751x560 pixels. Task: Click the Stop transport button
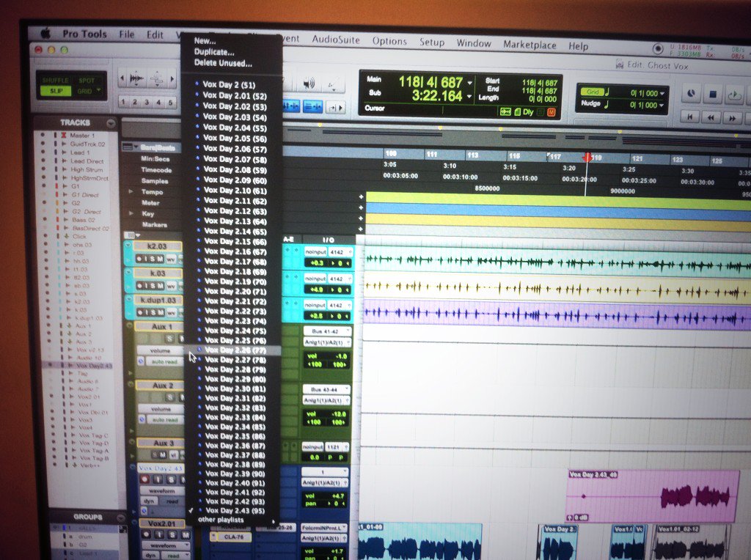click(713, 95)
